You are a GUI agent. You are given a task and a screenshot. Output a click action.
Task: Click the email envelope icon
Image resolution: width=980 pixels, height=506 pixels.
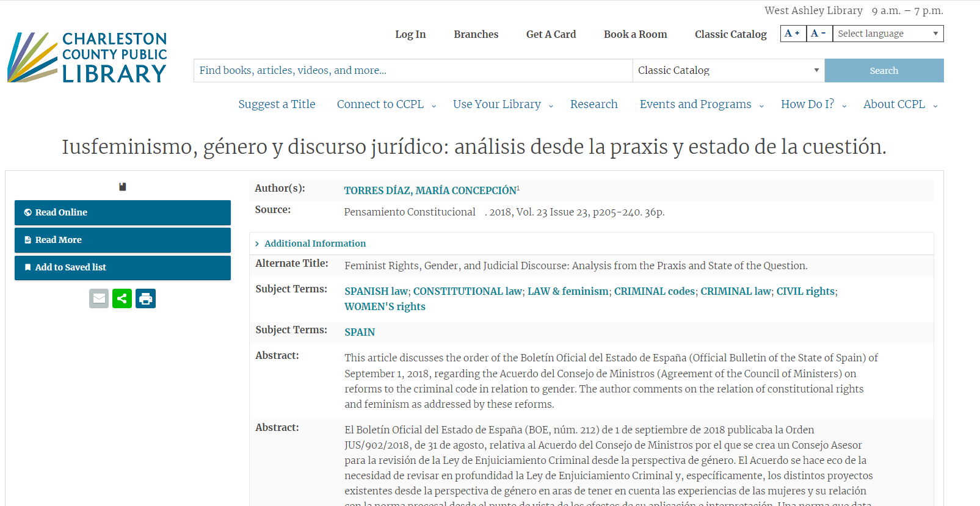click(x=99, y=298)
